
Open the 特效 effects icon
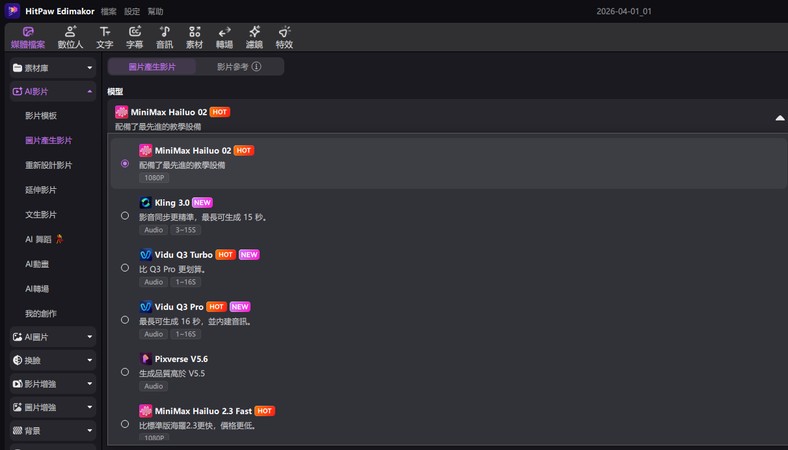point(284,37)
